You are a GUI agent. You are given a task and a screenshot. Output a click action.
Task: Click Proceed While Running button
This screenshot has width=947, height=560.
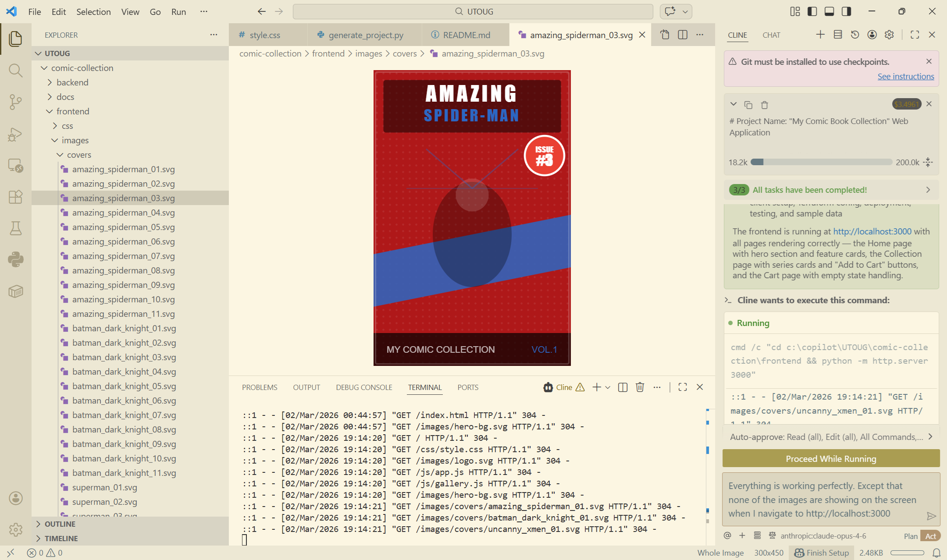pyautogui.click(x=831, y=458)
